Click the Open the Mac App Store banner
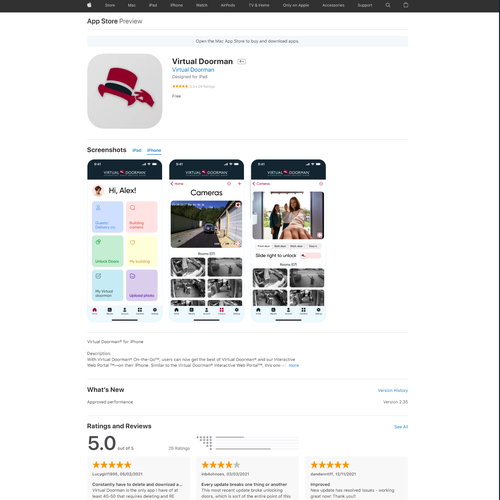 pos(247,41)
